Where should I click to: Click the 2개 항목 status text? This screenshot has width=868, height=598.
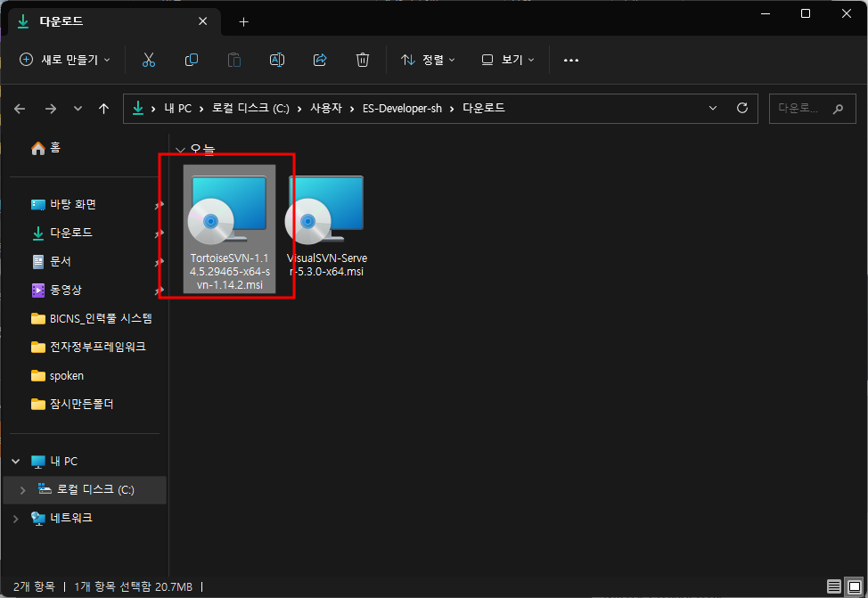(x=35, y=586)
